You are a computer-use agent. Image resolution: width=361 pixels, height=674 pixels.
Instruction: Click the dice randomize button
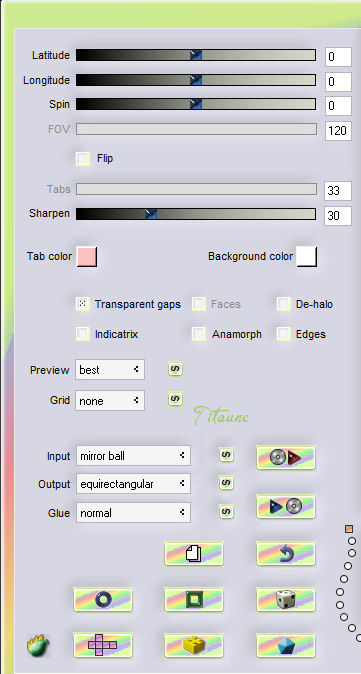[286, 600]
